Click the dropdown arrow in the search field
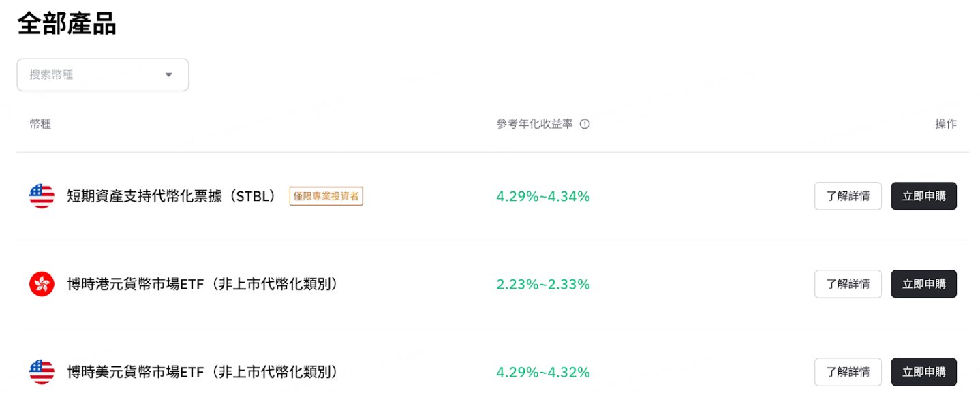 [x=168, y=74]
